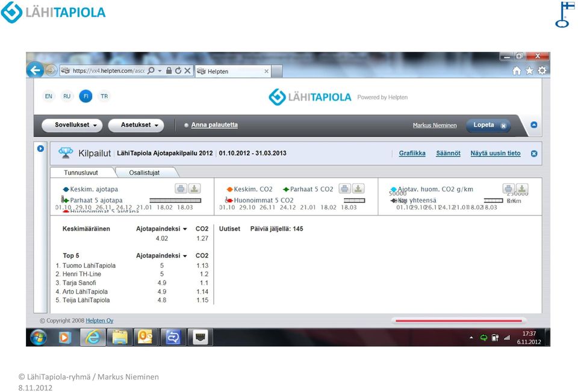The image size is (578, 392).
Task: Click the Windows Start orb
Action: pos(39,337)
